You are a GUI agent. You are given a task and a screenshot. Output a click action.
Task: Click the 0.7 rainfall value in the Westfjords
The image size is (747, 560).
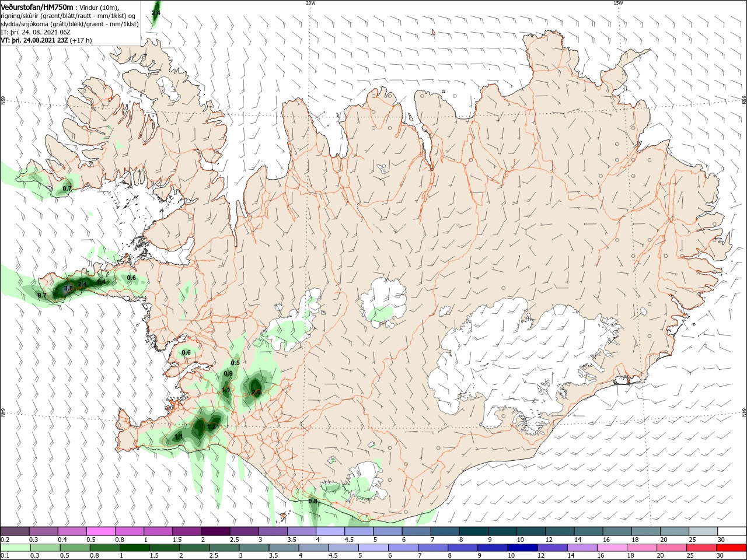(67, 188)
